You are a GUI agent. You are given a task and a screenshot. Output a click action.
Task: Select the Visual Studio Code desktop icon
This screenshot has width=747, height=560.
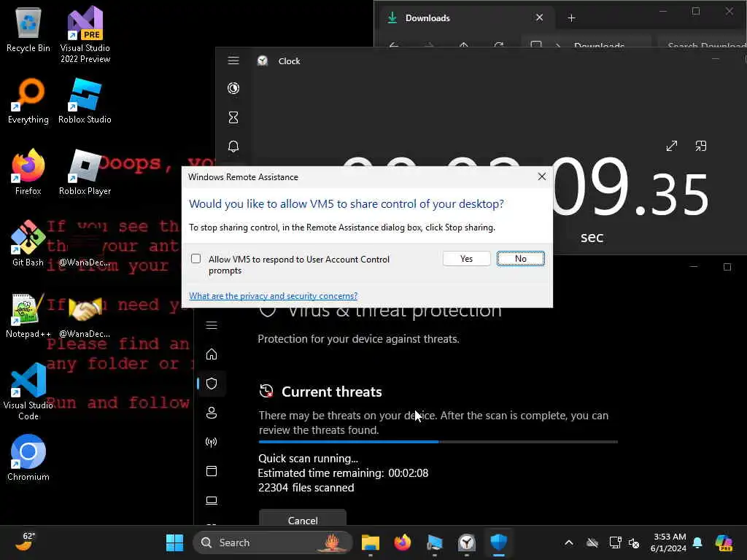coord(28,392)
